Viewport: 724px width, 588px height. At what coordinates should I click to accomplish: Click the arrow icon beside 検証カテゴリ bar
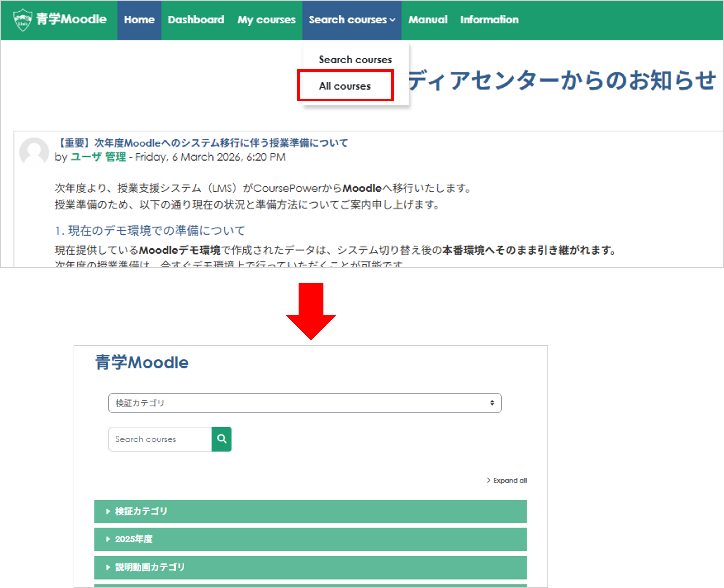[x=108, y=511]
